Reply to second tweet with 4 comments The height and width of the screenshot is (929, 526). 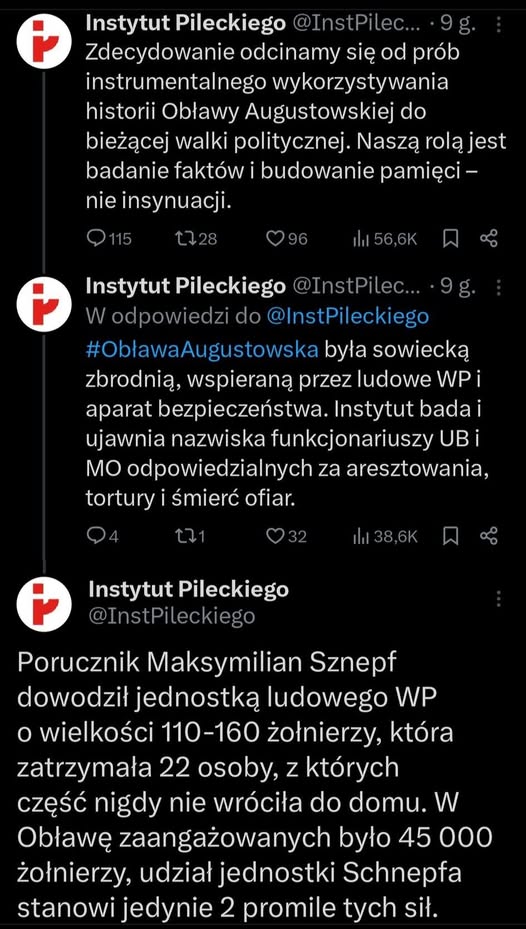[x=103, y=536]
